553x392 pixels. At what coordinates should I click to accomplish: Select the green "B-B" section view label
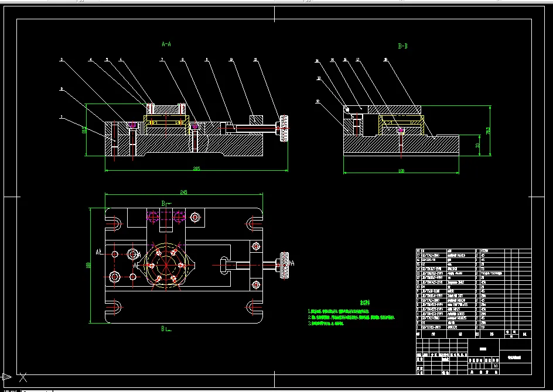pyautogui.click(x=403, y=46)
